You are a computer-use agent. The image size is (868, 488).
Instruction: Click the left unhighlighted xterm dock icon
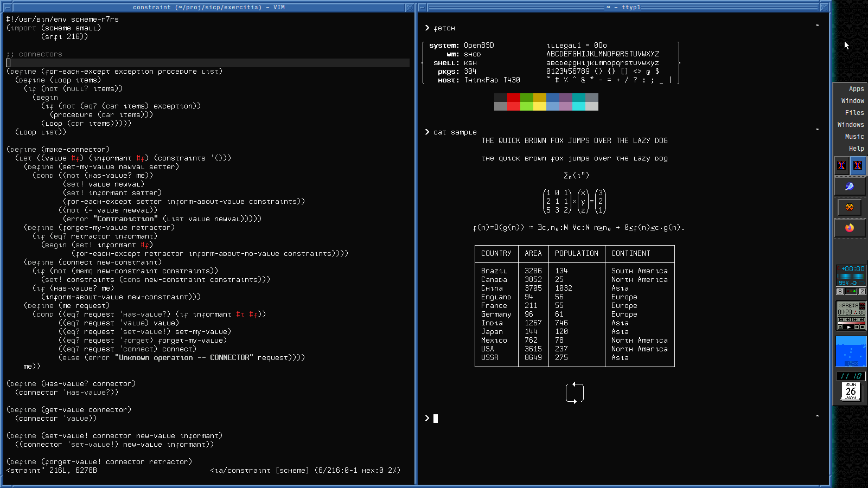841,166
